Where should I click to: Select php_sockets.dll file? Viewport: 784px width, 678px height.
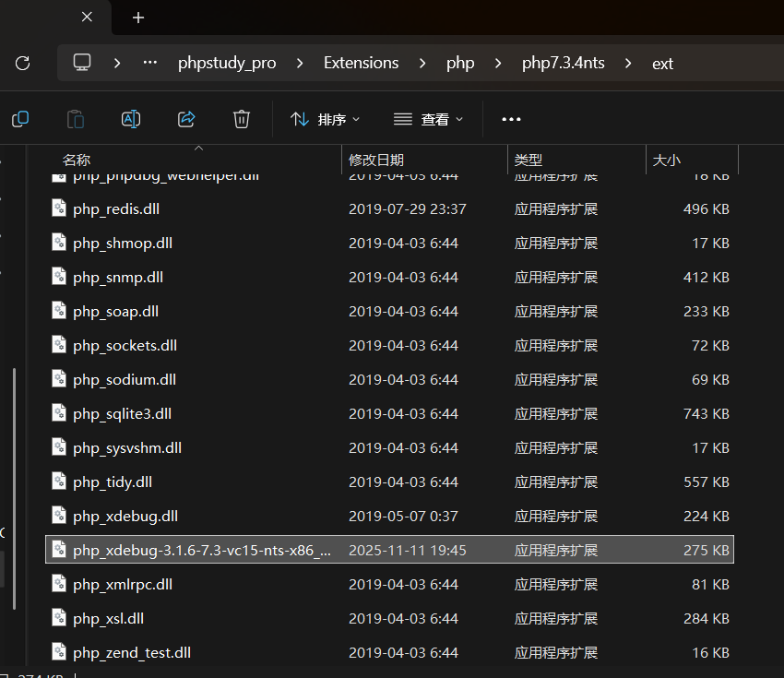coord(389,346)
